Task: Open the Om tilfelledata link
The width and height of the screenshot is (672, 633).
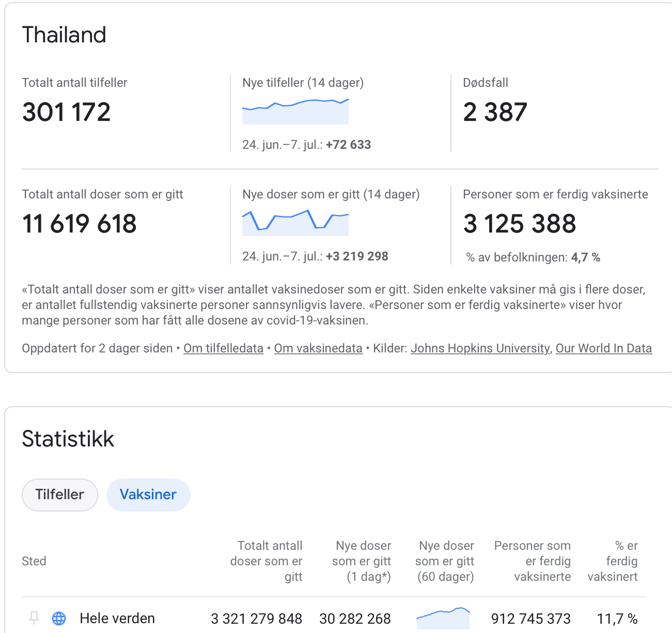Action: (223, 348)
